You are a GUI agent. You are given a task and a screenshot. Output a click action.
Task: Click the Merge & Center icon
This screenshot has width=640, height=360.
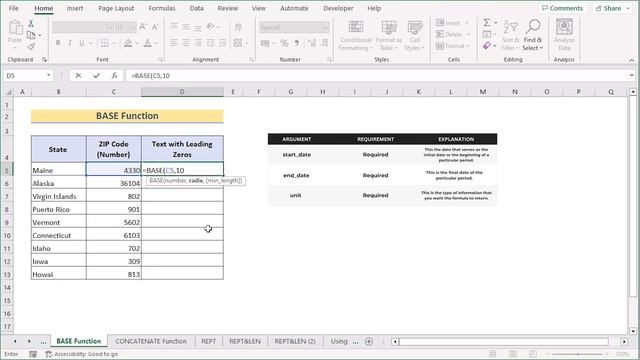238,43
